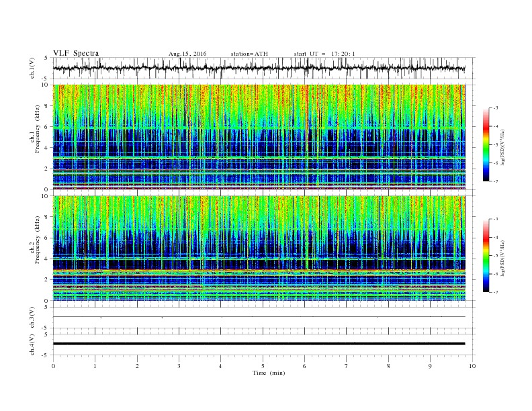
Task: Select the "start UT = 17:20:1" text
Action: click(x=324, y=54)
